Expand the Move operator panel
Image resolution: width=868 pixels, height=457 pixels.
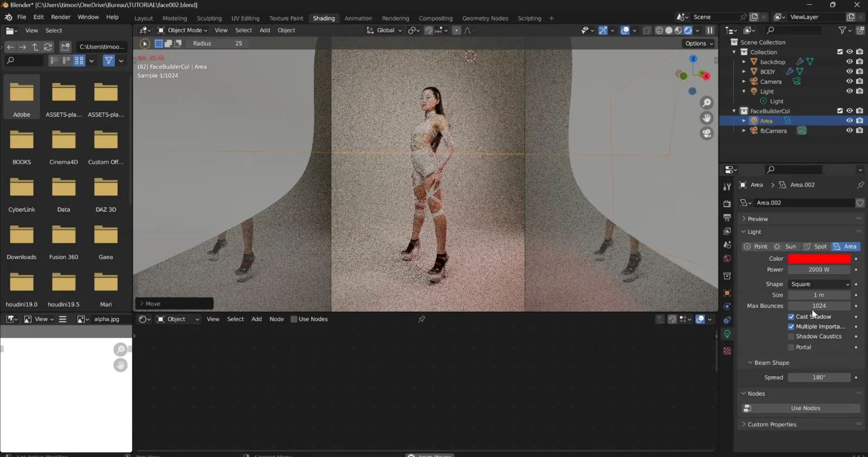coord(174,304)
